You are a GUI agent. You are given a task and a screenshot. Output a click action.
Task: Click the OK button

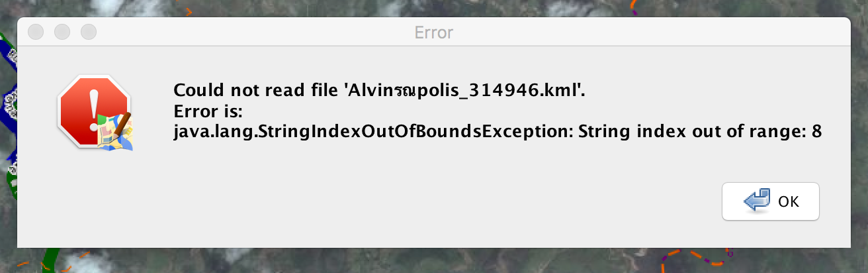(x=770, y=201)
